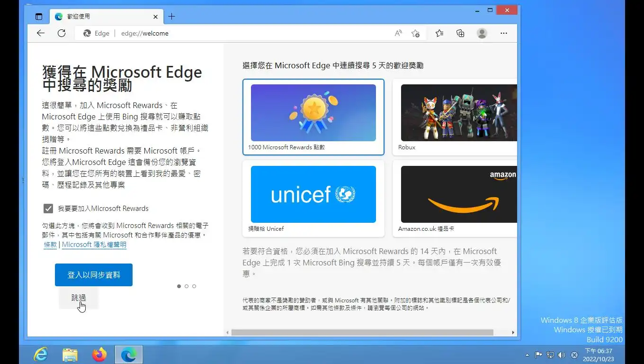
Task: Open Firefox from taskbar
Action: coord(99,355)
